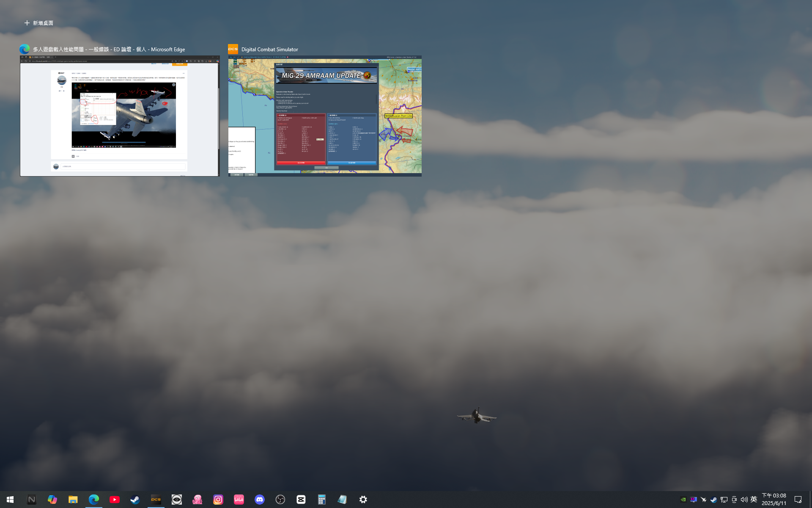
Task: Open Windows Settings gear in the taskbar
Action: click(x=363, y=500)
